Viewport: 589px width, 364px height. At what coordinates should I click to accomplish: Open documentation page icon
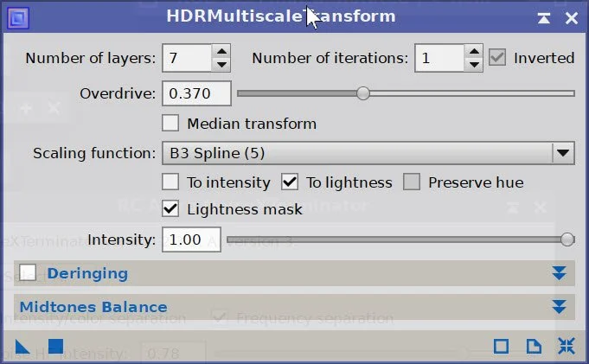[x=534, y=346]
